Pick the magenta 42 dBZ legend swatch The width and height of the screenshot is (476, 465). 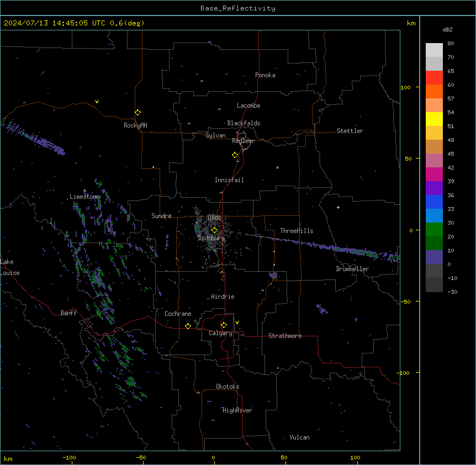[x=434, y=174]
